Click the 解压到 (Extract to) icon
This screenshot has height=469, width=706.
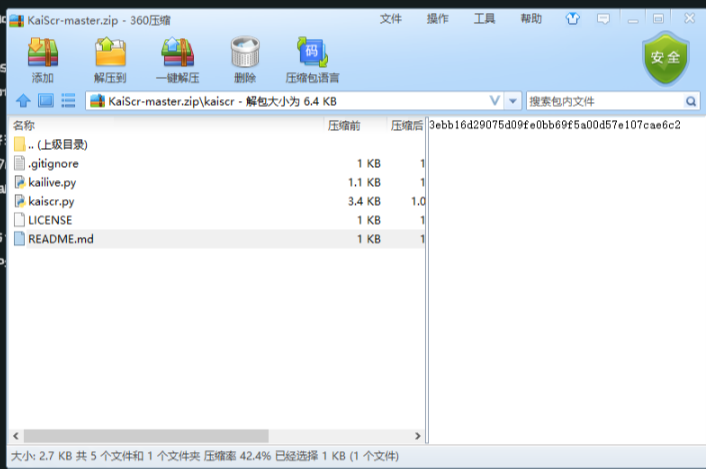tap(110, 52)
